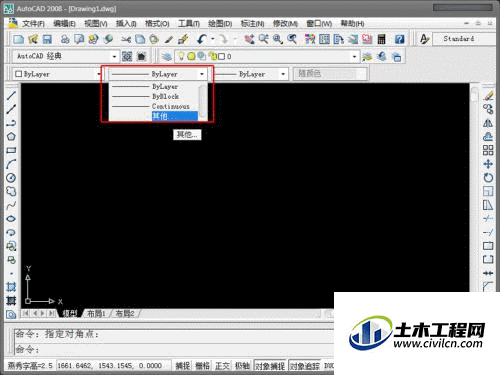Select the Array modify tool
This screenshot has width=500, height=375.
pyautogui.click(x=488, y=150)
